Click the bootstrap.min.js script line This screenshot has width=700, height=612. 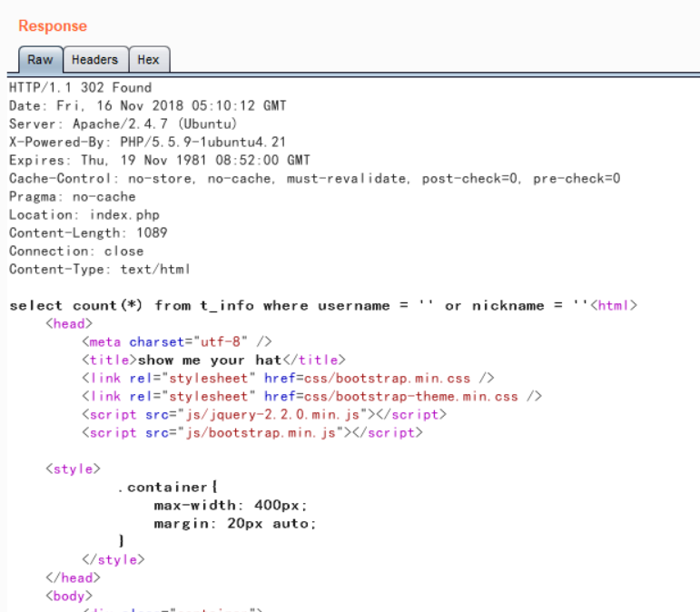pos(252,433)
